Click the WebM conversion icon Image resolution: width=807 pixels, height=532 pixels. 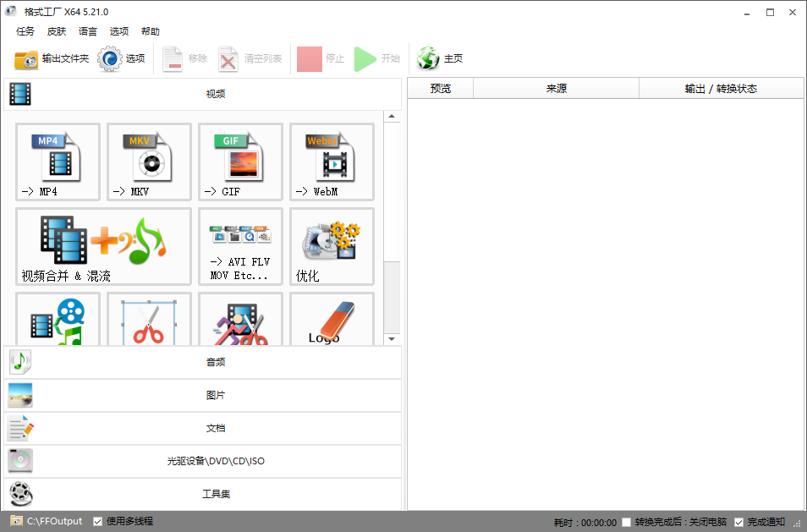332,161
